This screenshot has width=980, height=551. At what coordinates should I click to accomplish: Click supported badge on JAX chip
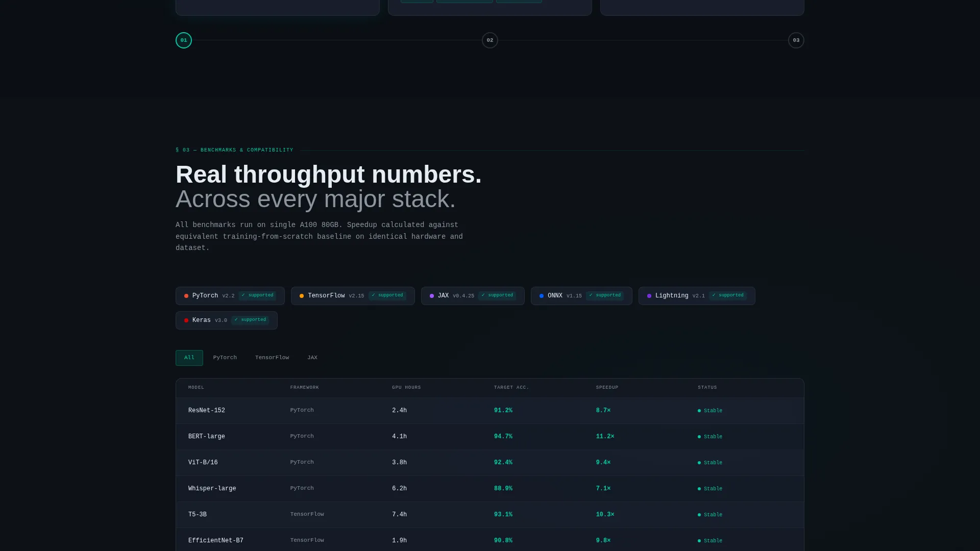[497, 295]
